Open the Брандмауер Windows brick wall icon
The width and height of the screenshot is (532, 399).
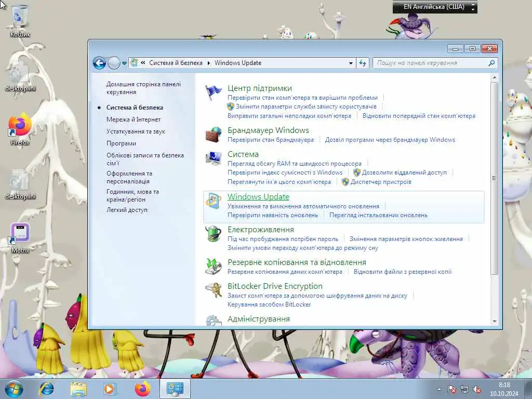tap(214, 135)
